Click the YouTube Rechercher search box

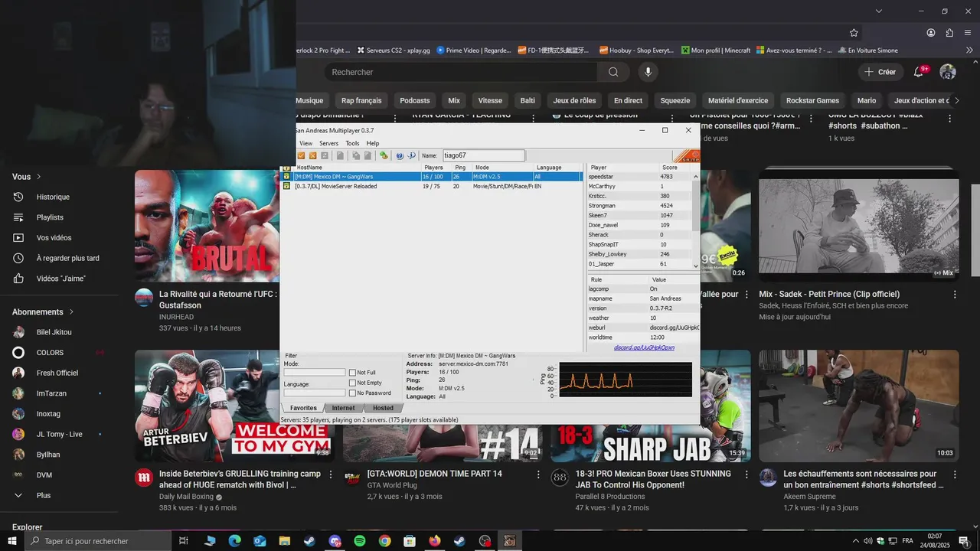pyautogui.click(x=461, y=72)
